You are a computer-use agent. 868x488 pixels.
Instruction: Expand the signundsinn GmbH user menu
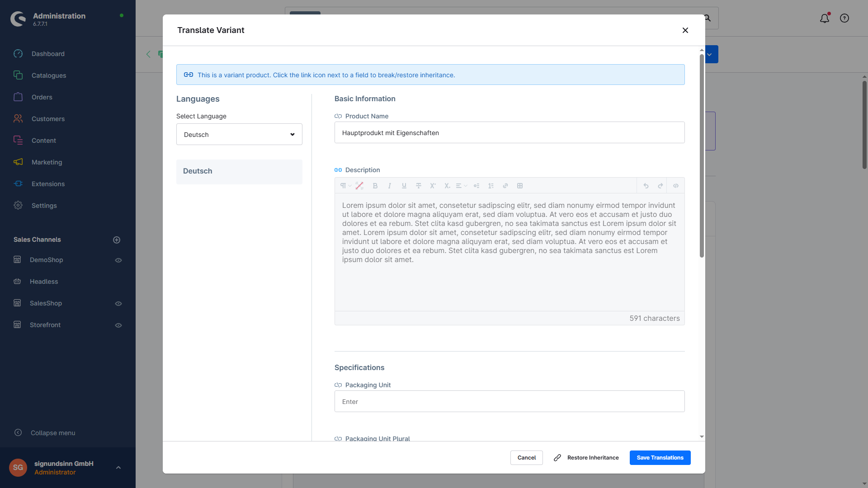[x=118, y=468]
